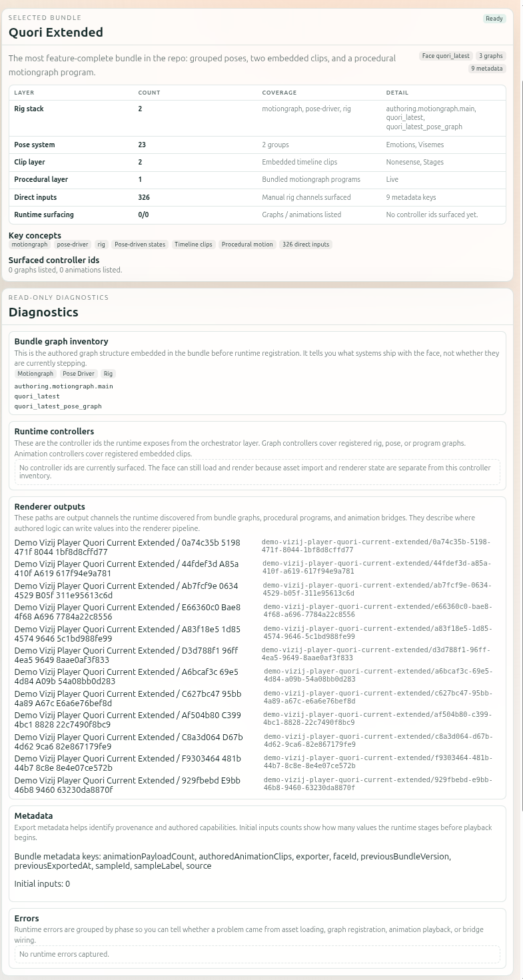Click the quori_latest_pose_graph inventory entry

[x=58, y=406]
